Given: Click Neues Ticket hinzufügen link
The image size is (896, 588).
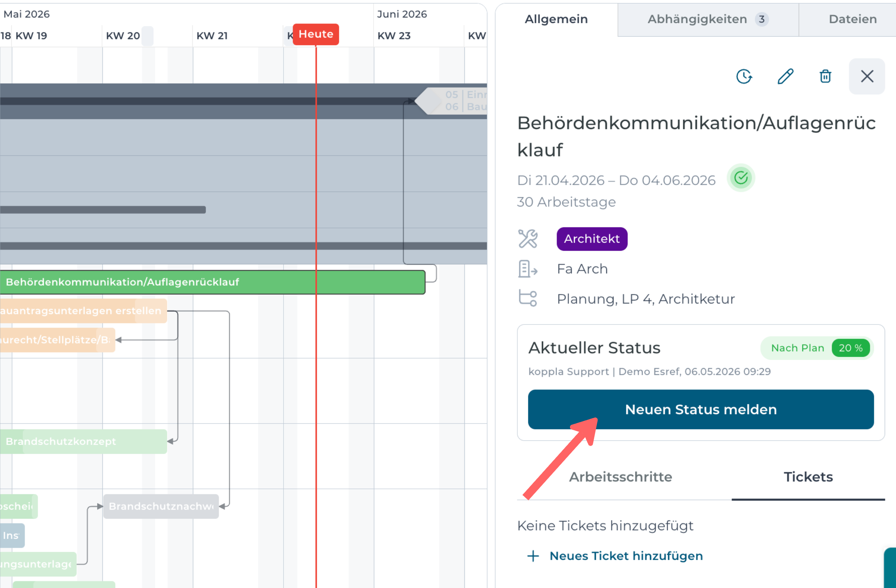Looking at the screenshot, I should 626,556.
